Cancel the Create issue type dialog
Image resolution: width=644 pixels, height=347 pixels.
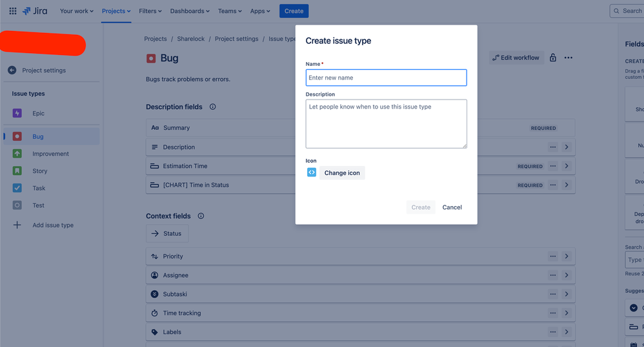tap(452, 207)
